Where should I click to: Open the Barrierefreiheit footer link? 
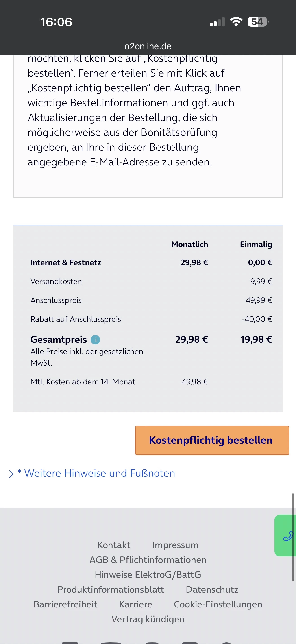tap(65, 604)
